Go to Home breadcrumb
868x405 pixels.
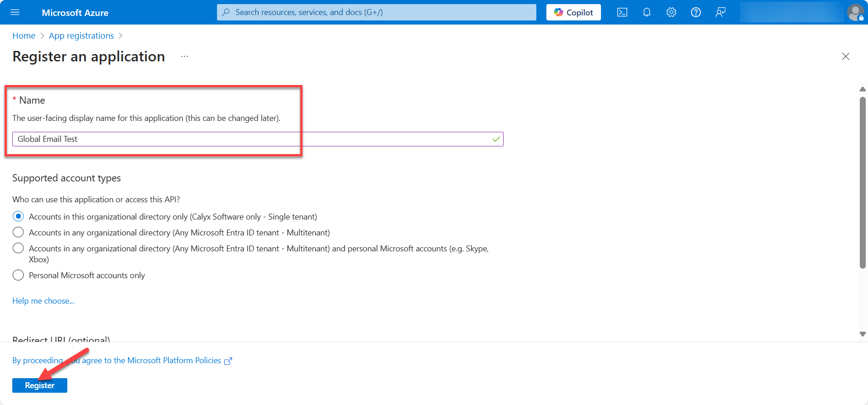[24, 35]
